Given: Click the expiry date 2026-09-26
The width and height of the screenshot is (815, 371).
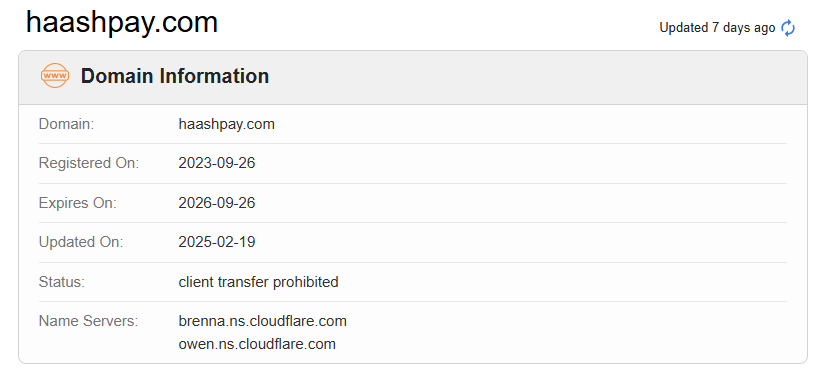Looking at the screenshot, I should tap(217, 203).
